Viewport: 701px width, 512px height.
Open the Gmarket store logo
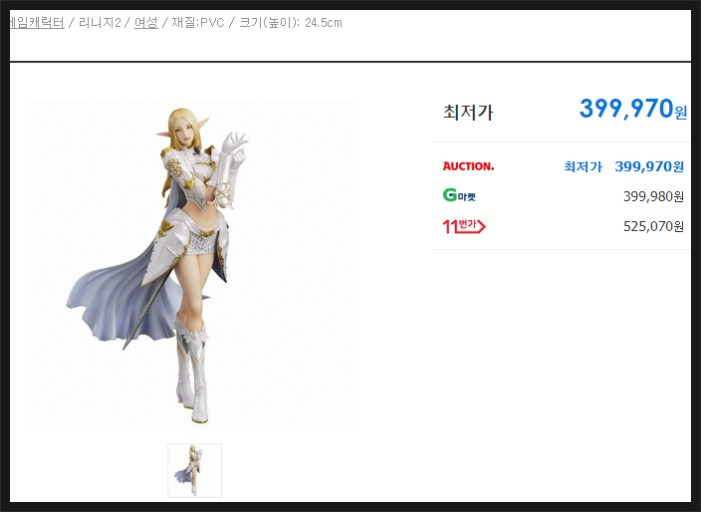(x=459, y=195)
